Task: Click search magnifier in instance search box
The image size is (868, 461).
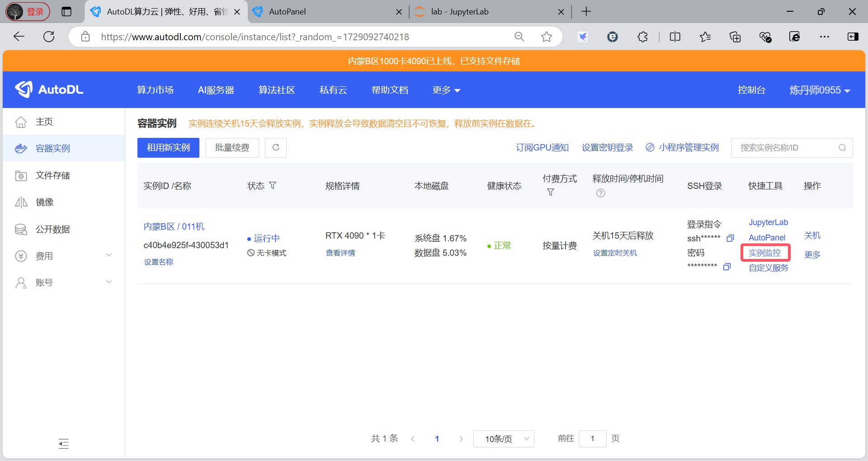Action: click(x=842, y=148)
